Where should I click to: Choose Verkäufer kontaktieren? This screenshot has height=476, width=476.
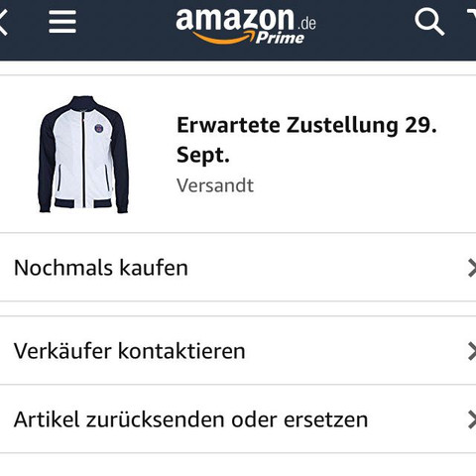point(238,351)
